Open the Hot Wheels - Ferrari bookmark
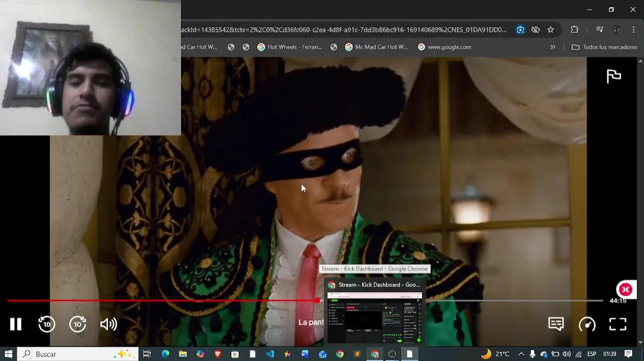644x361 pixels. pos(290,47)
